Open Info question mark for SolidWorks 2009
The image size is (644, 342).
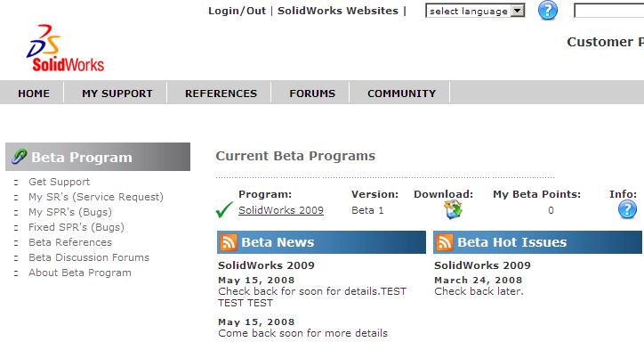[x=627, y=209]
